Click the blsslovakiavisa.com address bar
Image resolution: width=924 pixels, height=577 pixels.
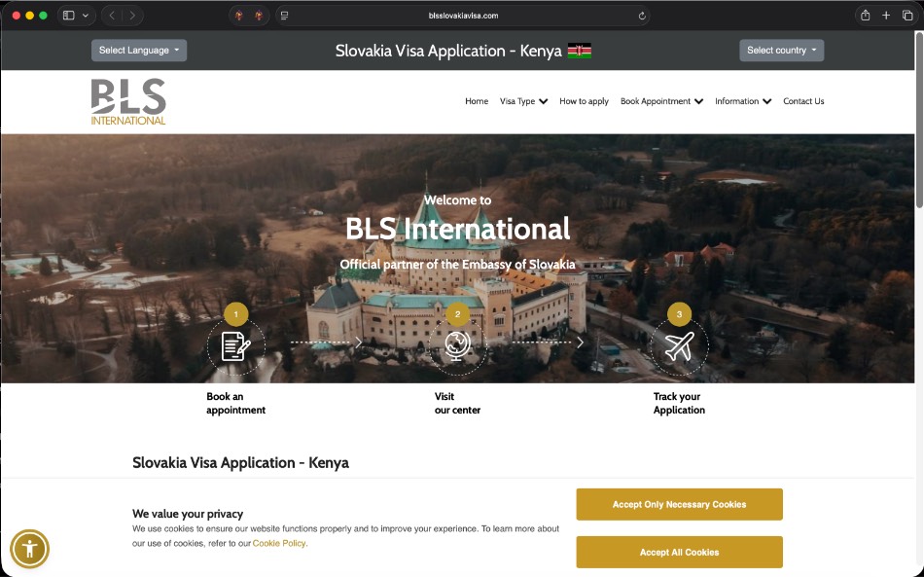click(463, 16)
